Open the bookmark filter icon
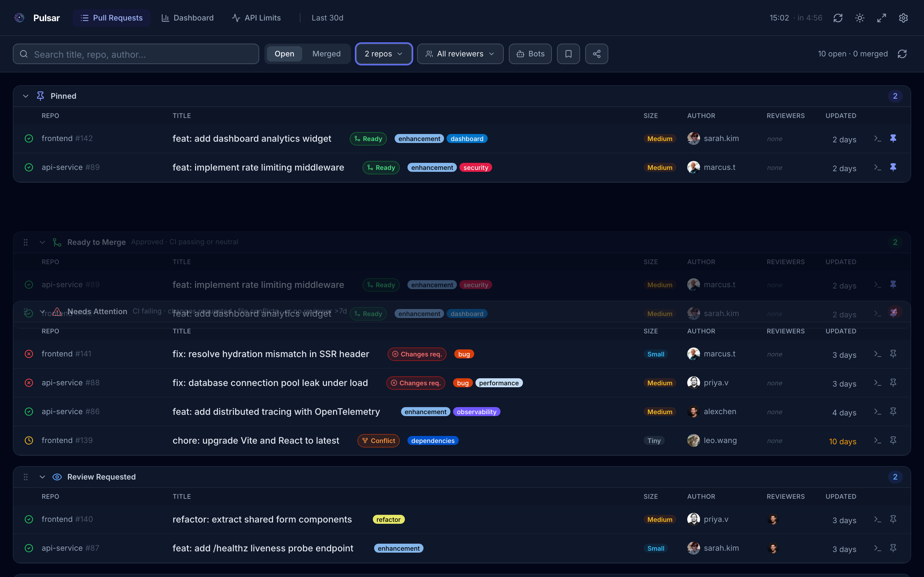The height and width of the screenshot is (577, 924). [569, 54]
